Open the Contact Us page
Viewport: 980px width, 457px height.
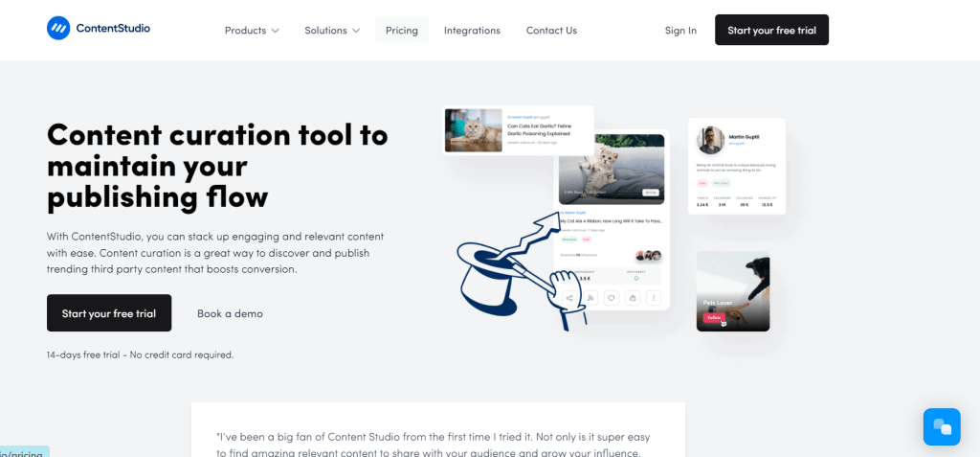pos(551,30)
